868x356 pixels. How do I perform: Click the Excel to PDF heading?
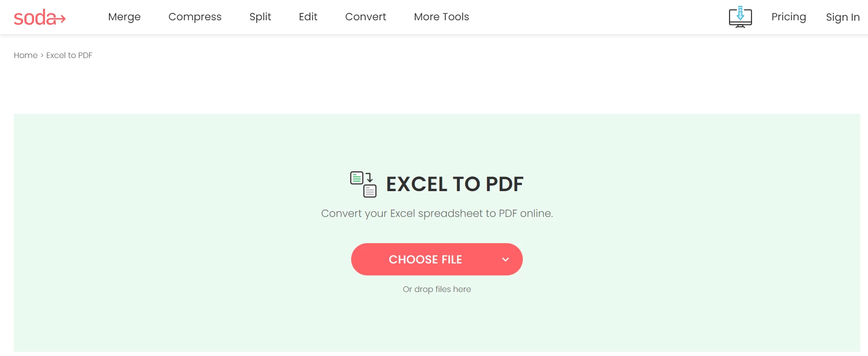(455, 184)
